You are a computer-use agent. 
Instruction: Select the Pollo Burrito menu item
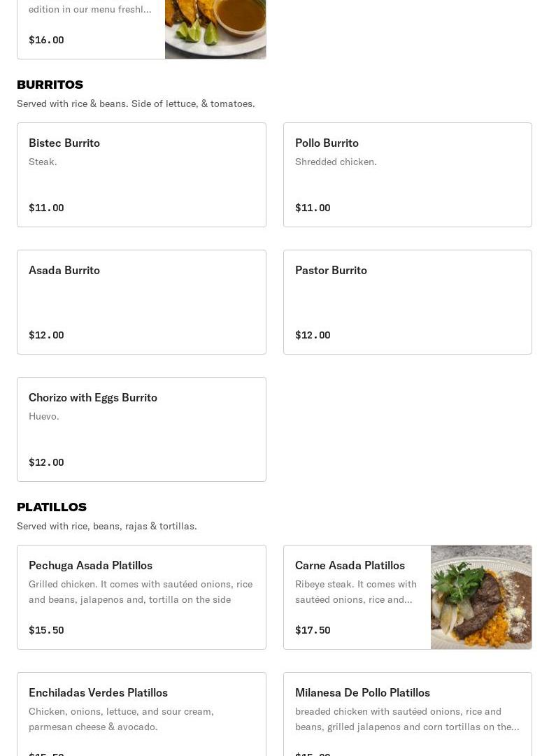[407, 175]
